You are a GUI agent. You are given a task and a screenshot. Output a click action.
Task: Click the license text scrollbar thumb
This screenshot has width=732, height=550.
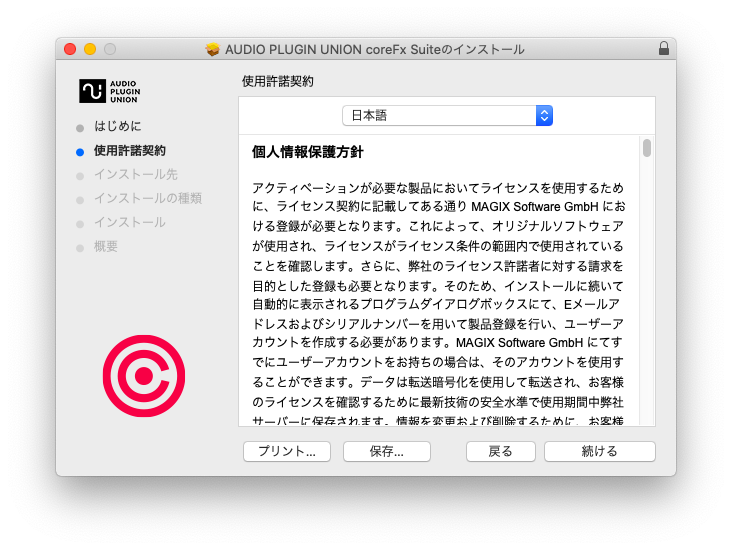point(647,148)
